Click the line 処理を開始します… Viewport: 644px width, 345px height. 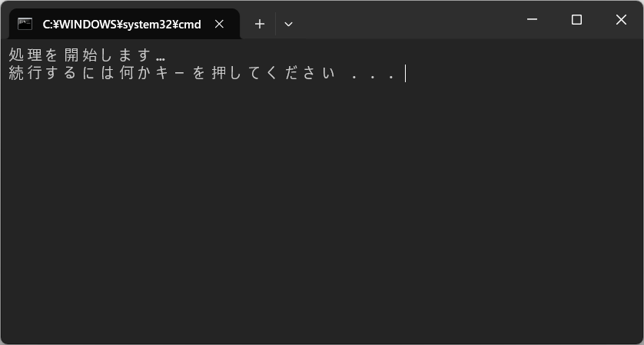coord(87,55)
